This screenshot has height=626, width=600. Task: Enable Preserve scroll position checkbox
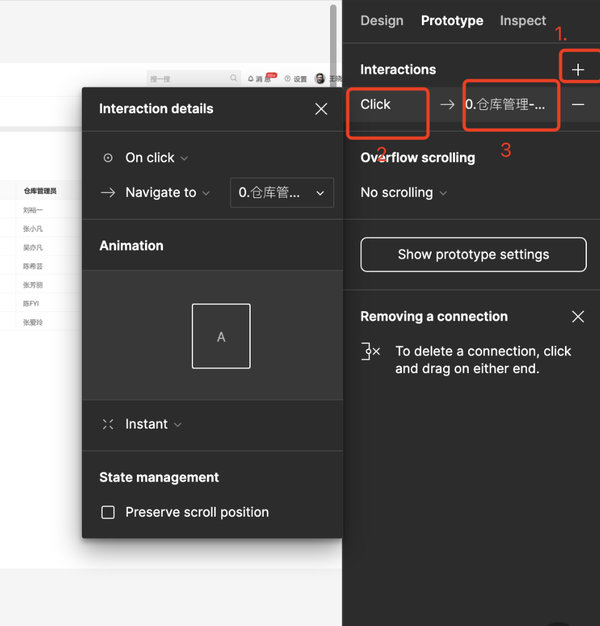(x=108, y=512)
